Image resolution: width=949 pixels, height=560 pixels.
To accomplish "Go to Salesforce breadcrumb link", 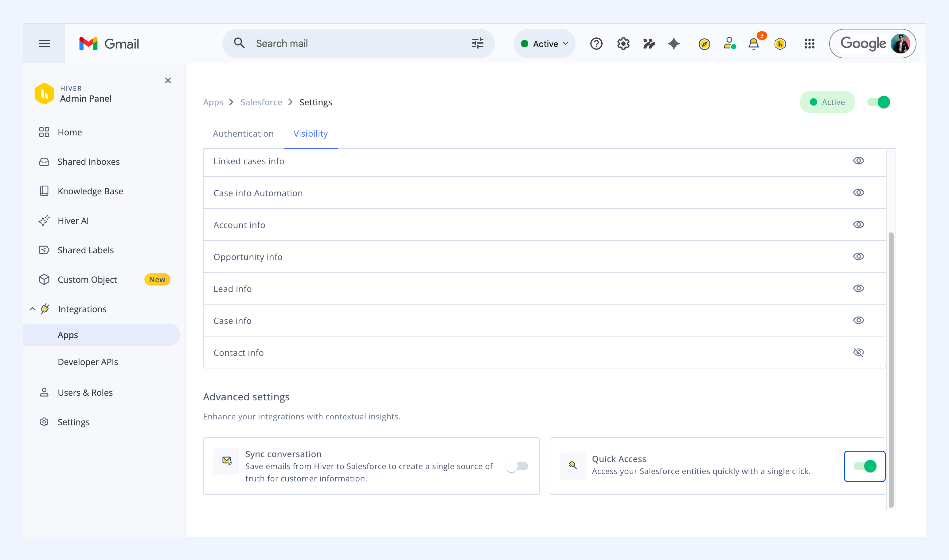I will coord(261,102).
